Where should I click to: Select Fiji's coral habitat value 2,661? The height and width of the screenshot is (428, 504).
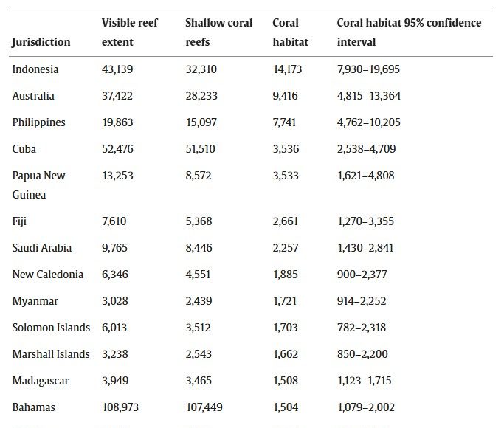[x=285, y=221]
